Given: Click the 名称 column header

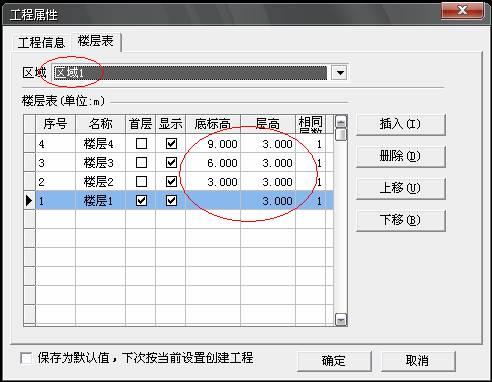Looking at the screenshot, I should coord(100,124).
